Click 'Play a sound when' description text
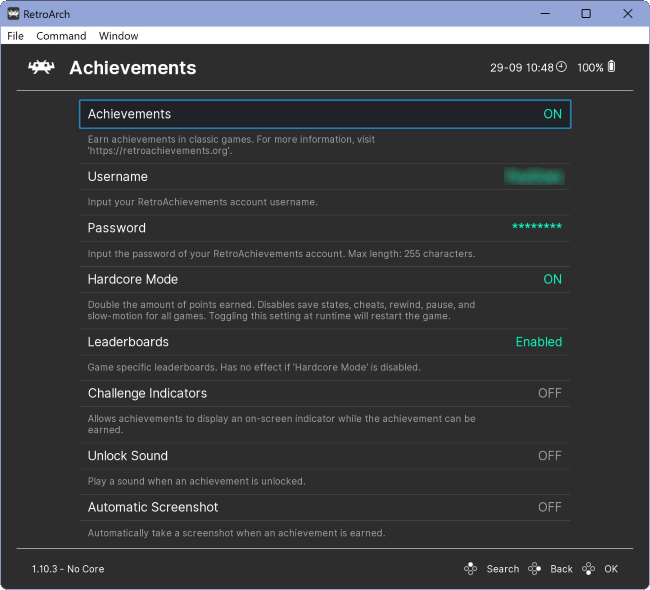650x590 pixels. click(x=196, y=481)
